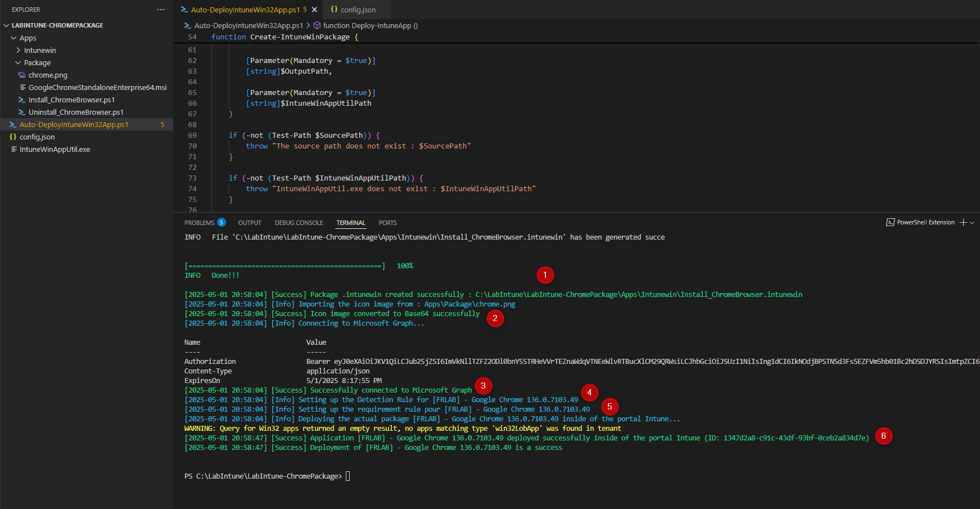The width and height of the screenshot is (980, 509).
Task: Expand the Intunewin folder
Action: [19, 50]
